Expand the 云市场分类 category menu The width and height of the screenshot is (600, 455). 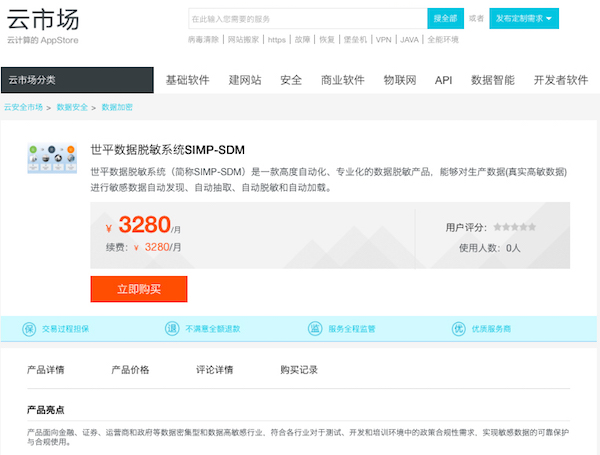point(77,80)
